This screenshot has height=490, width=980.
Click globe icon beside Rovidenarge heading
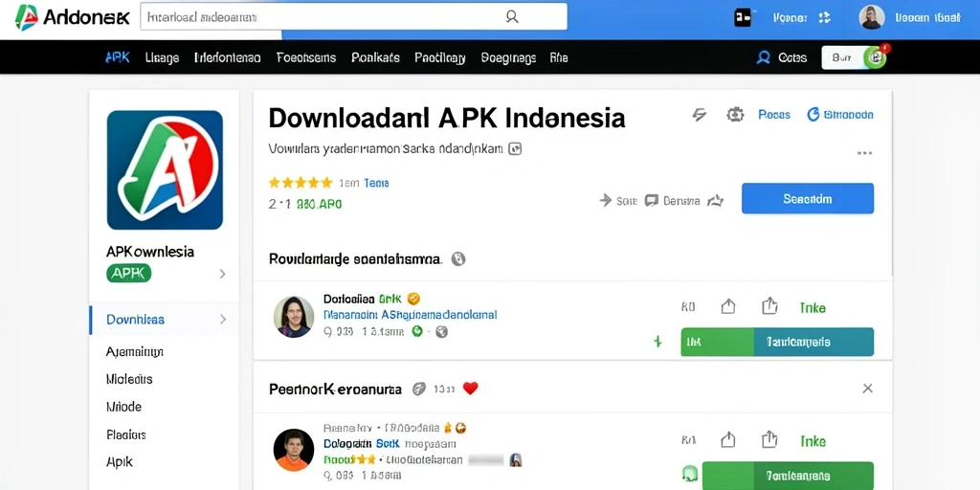point(458,258)
